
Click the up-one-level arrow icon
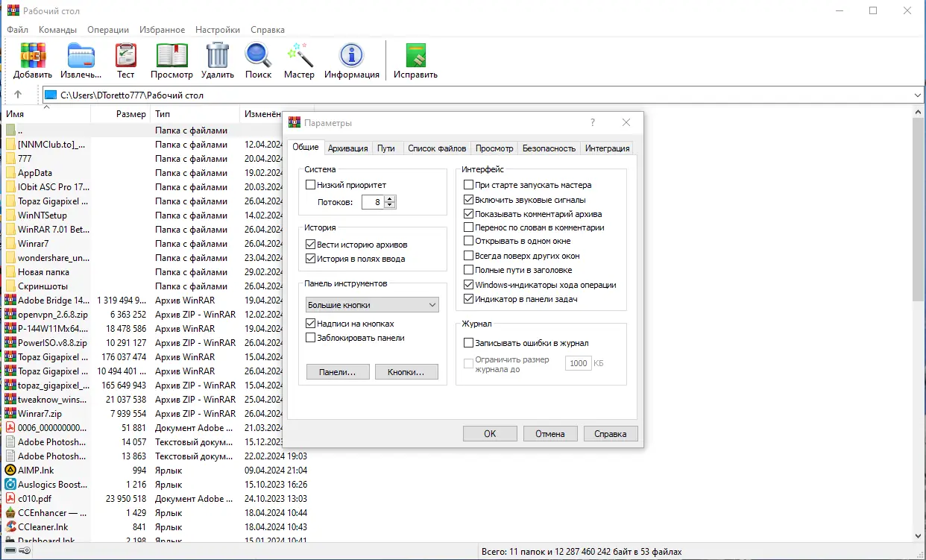click(18, 95)
